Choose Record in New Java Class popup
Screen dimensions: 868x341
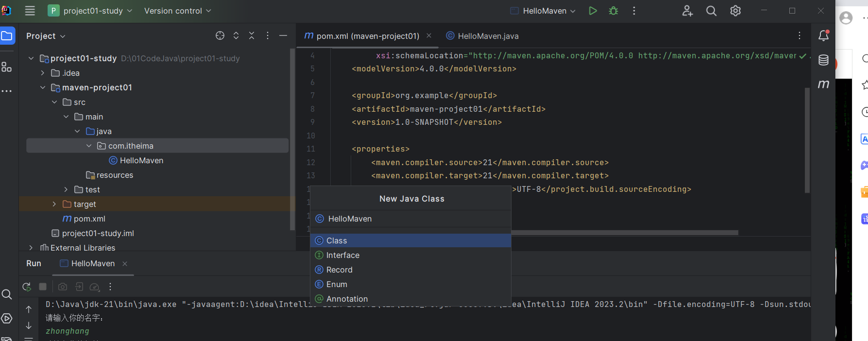pyautogui.click(x=411, y=270)
